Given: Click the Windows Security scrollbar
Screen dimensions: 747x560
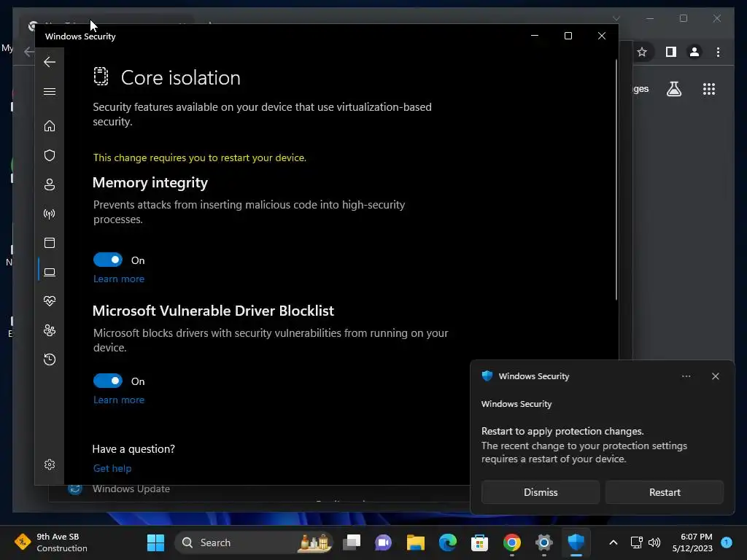Looking at the screenshot, I should pos(616,179).
